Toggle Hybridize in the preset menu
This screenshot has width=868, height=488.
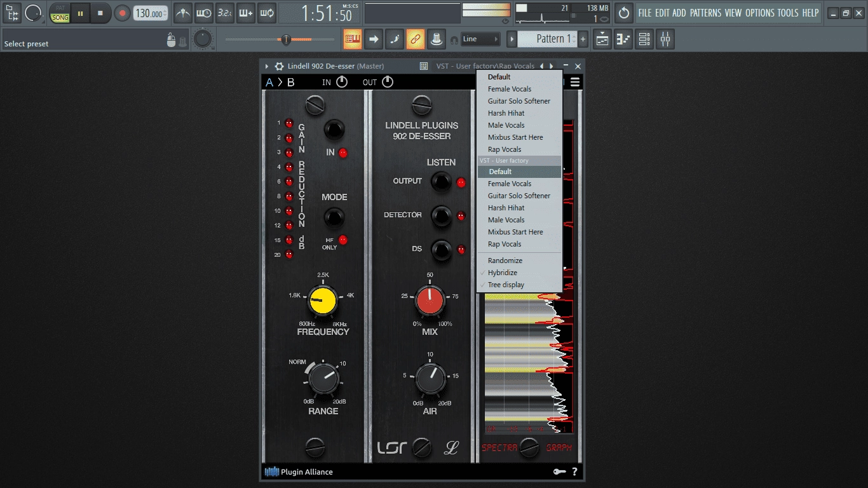click(519, 273)
